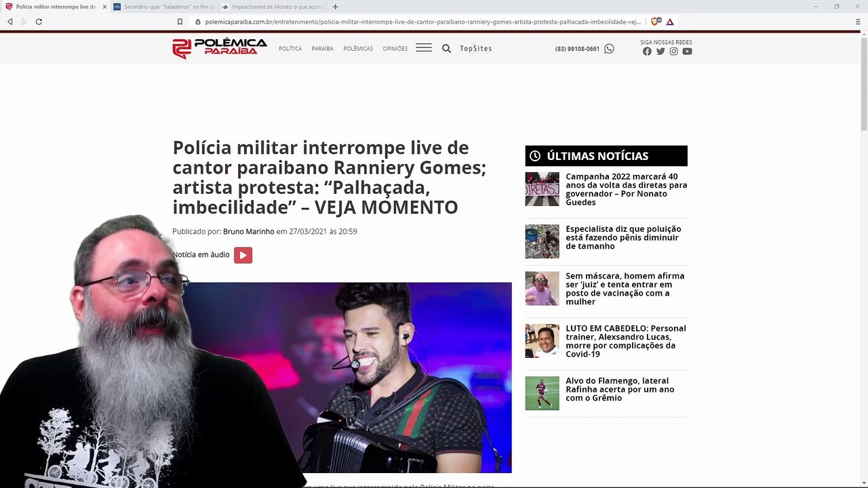Click the poluição article thumbnail

542,241
